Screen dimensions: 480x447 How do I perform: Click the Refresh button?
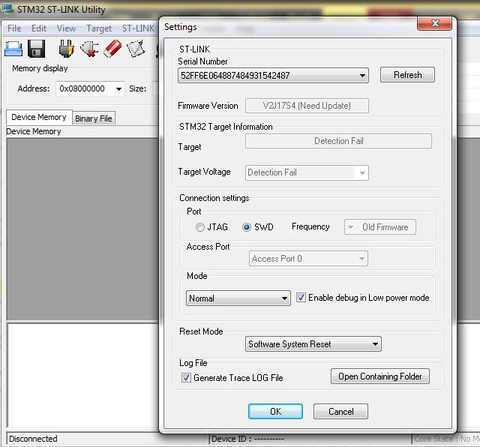pos(407,75)
